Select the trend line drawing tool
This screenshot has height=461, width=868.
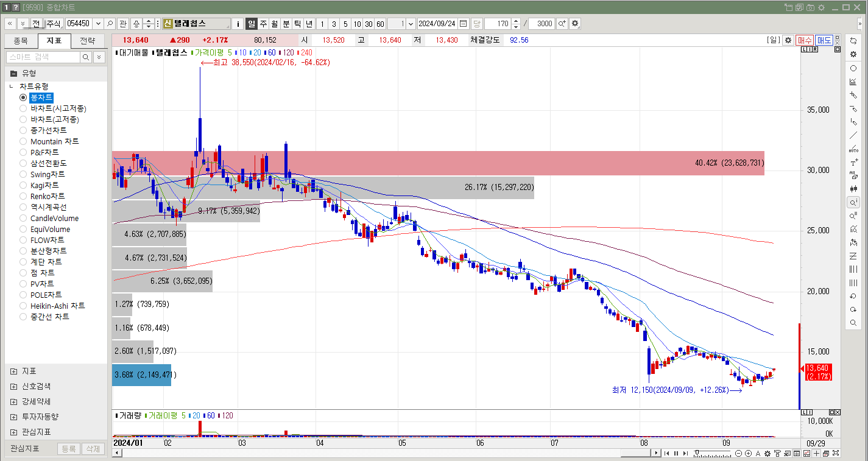853,135
